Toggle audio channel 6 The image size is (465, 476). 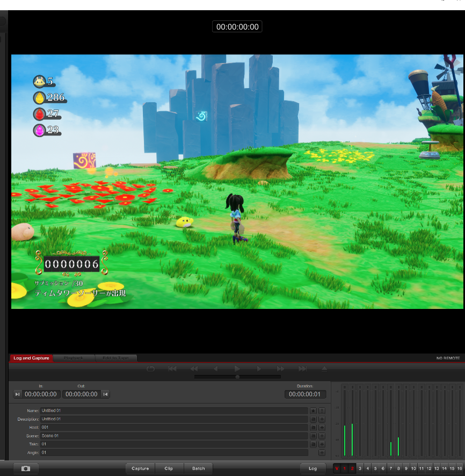click(383, 468)
